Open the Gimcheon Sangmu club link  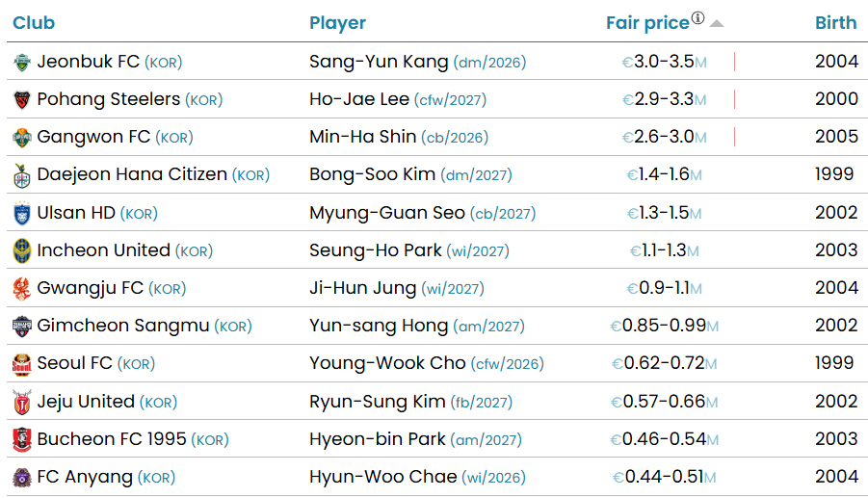click(122, 326)
